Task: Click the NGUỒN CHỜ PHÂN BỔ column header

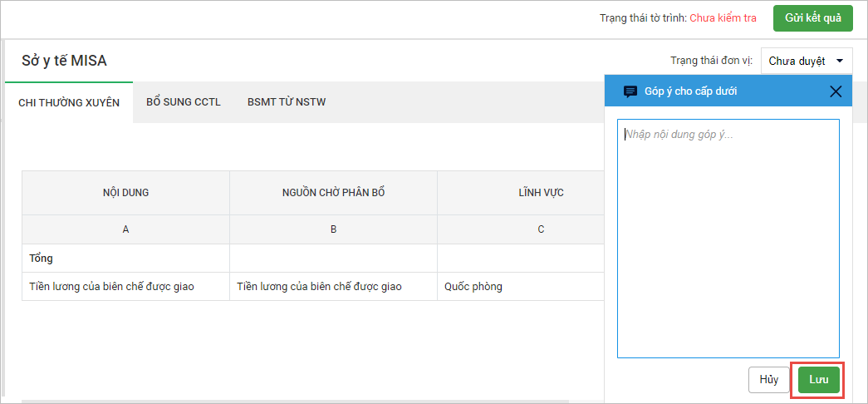Action: (x=333, y=193)
